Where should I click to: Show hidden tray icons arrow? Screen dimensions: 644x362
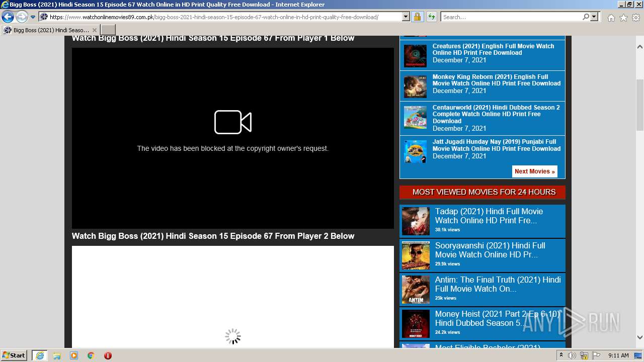[561, 355]
